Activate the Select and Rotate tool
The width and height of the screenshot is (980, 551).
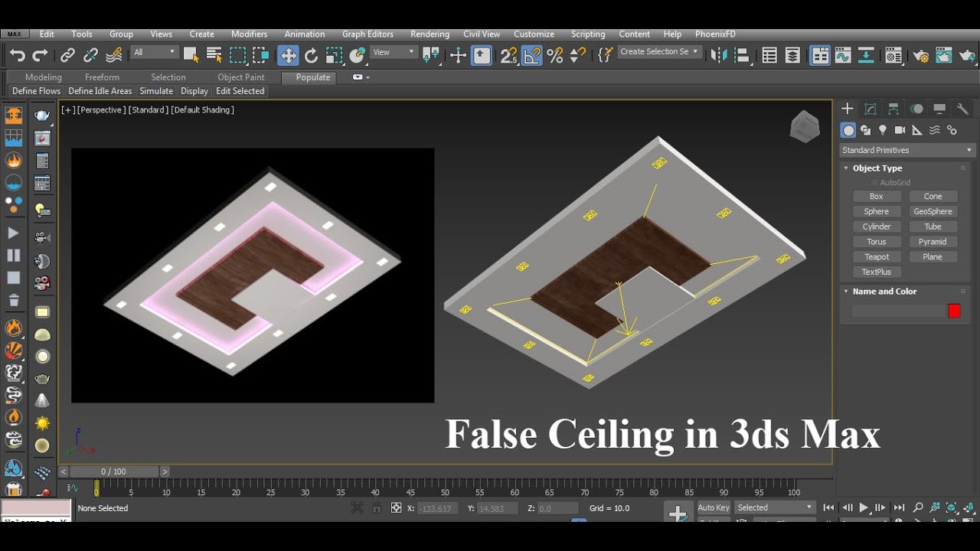(x=311, y=55)
